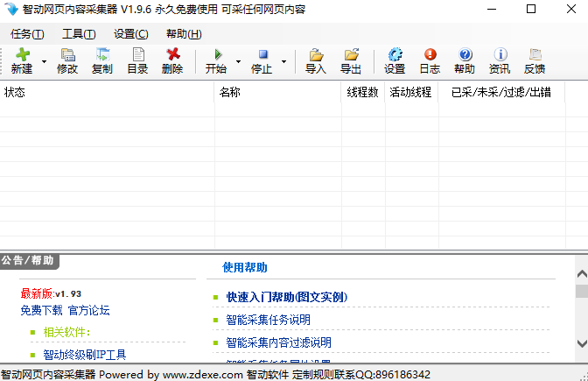This screenshot has height=381, width=588.
Task: Open the 智动终级刷IP工具 link
Action: coord(85,355)
